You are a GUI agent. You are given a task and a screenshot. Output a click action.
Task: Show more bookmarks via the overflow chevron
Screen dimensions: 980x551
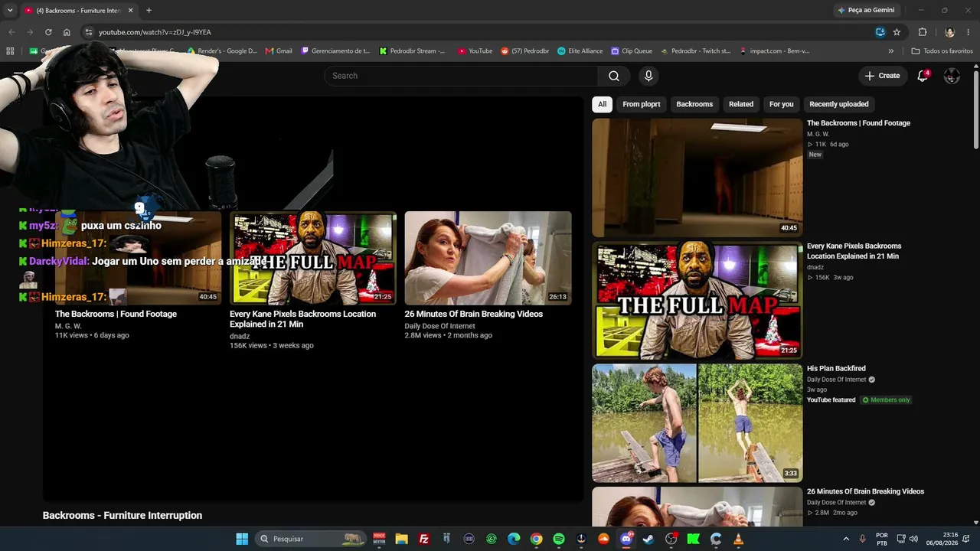click(890, 51)
